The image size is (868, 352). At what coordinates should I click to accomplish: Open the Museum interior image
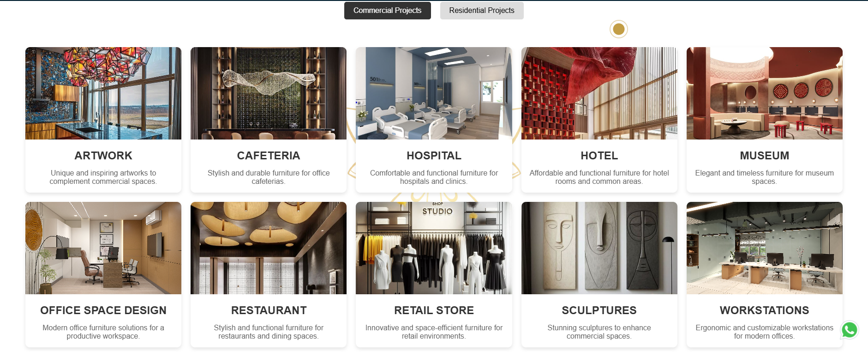(x=764, y=93)
